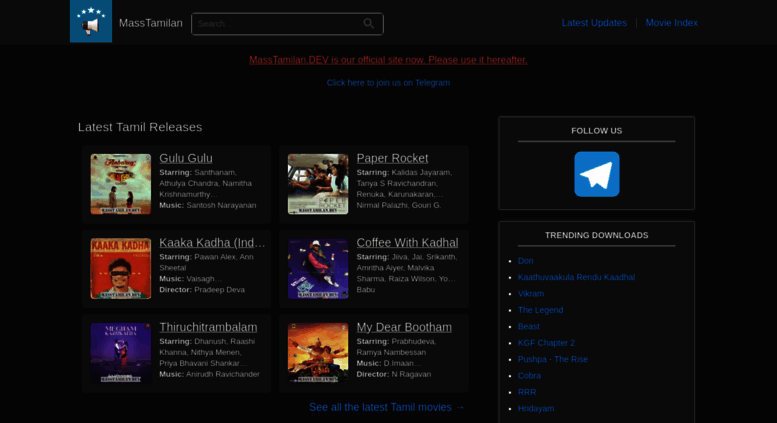Viewport: 777px width, 423px height.
Task: Open the Gulu Gulu title link
Action: [186, 158]
